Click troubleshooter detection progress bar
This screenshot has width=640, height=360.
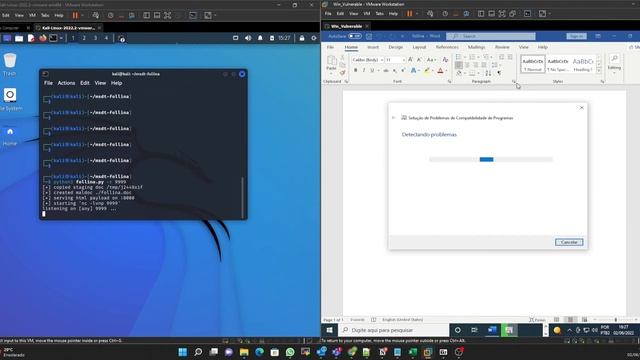[x=491, y=159]
